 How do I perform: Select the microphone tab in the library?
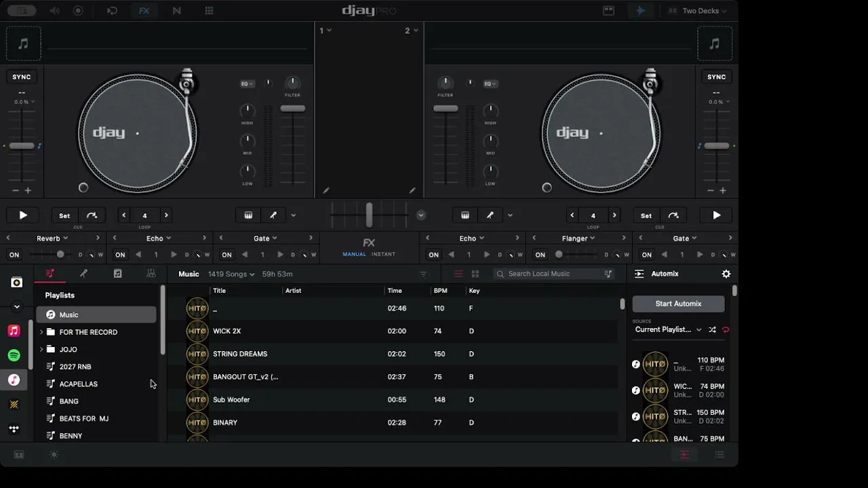pyautogui.click(x=83, y=274)
